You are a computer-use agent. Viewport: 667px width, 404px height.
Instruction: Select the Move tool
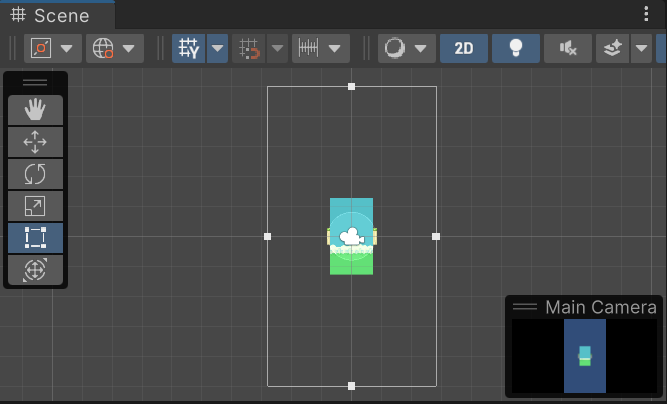click(x=35, y=142)
